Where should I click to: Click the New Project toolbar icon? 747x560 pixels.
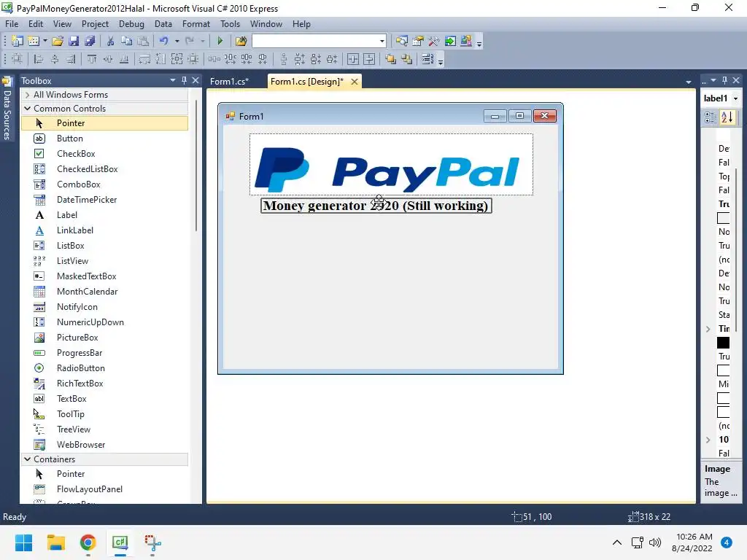click(18, 41)
